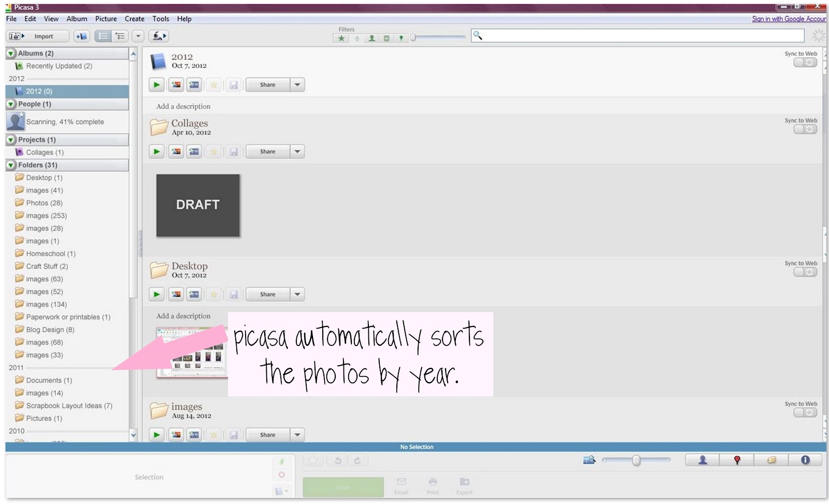829x504 pixels.
Task: Click Share button for Desktop folder
Action: tap(267, 295)
